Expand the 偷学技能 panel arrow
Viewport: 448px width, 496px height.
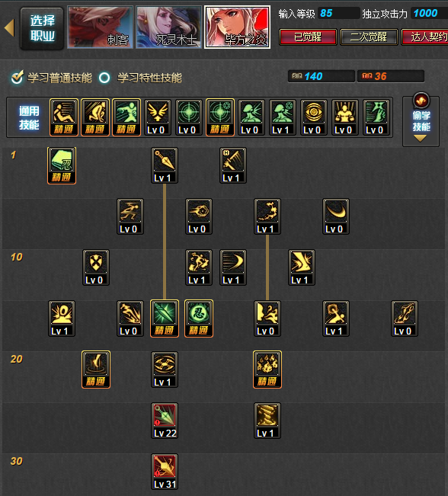pyautogui.click(x=420, y=138)
